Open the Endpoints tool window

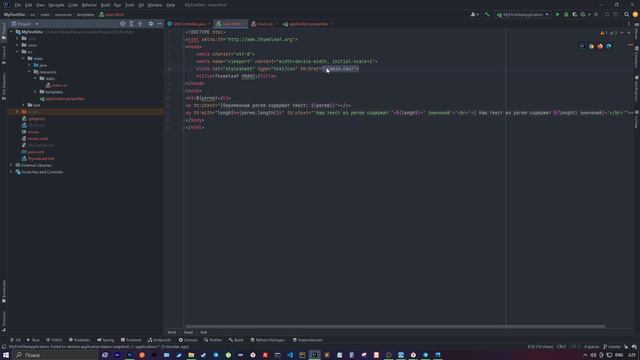pos(160,340)
